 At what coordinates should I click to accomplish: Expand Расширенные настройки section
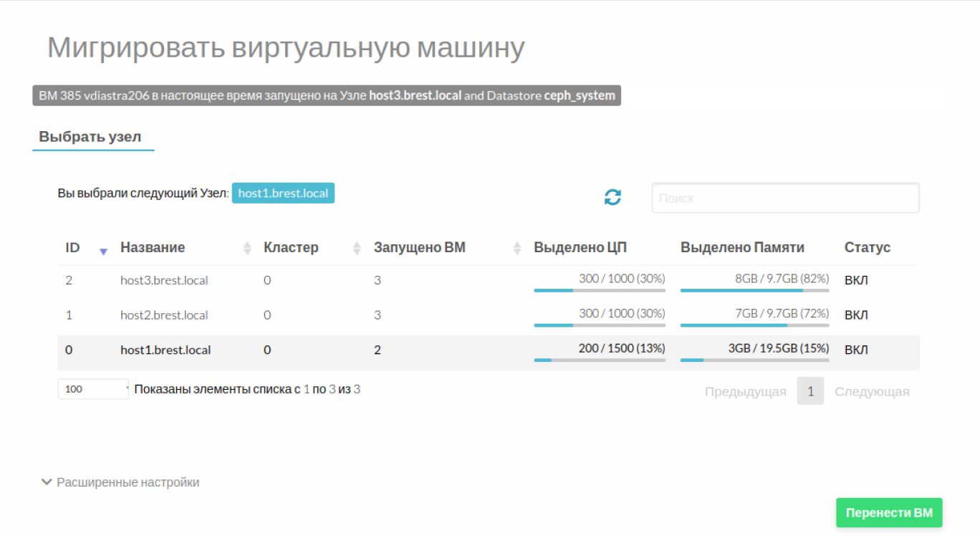pos(120,482)
